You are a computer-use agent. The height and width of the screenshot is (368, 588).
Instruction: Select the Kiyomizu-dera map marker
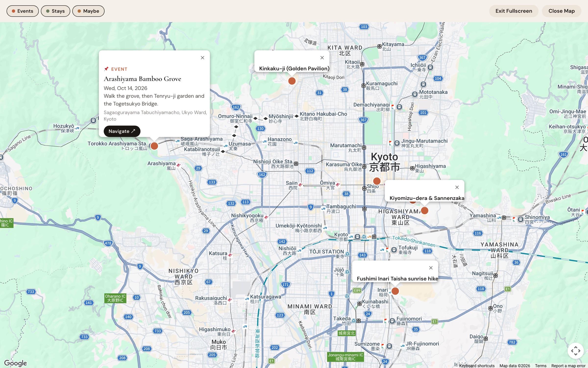tap(425, 210)
